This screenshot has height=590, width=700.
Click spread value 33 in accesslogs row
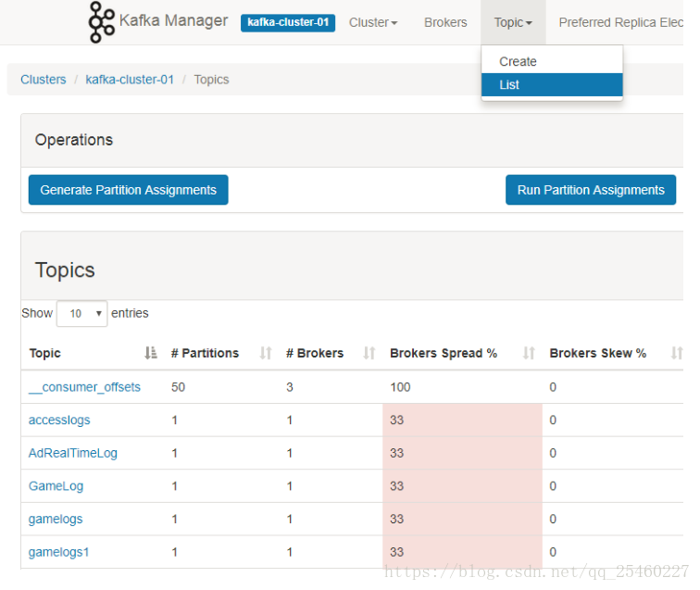396,420
